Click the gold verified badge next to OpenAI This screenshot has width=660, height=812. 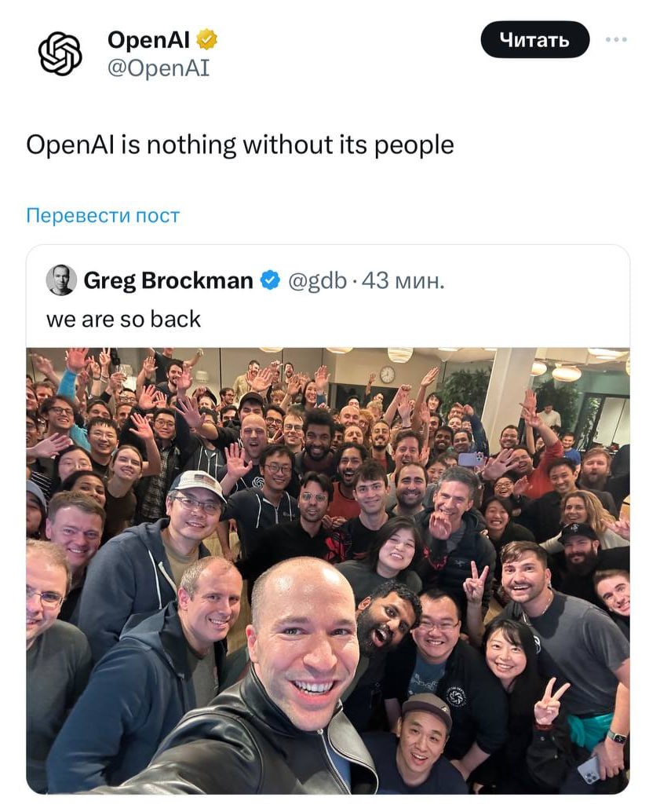[206, 40]
